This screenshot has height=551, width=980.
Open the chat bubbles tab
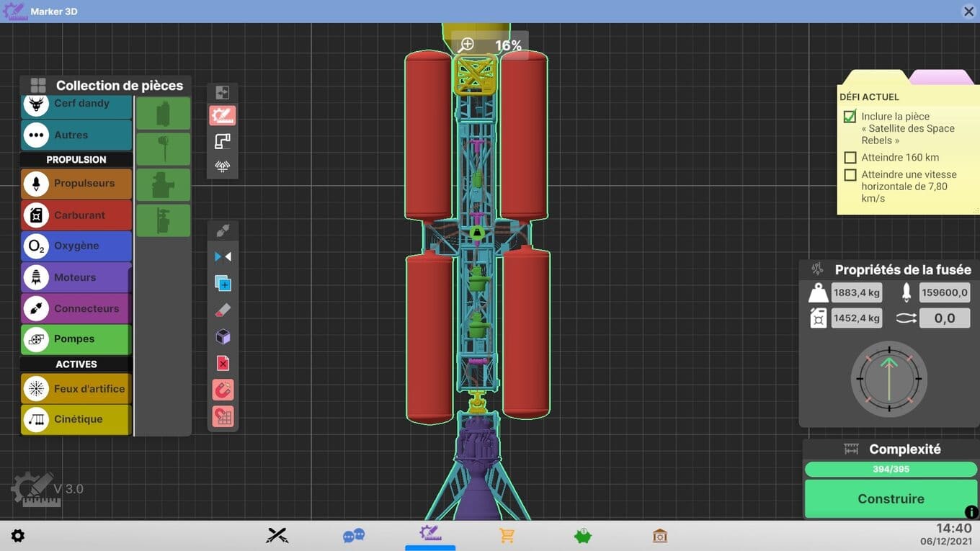pos(354,536)
